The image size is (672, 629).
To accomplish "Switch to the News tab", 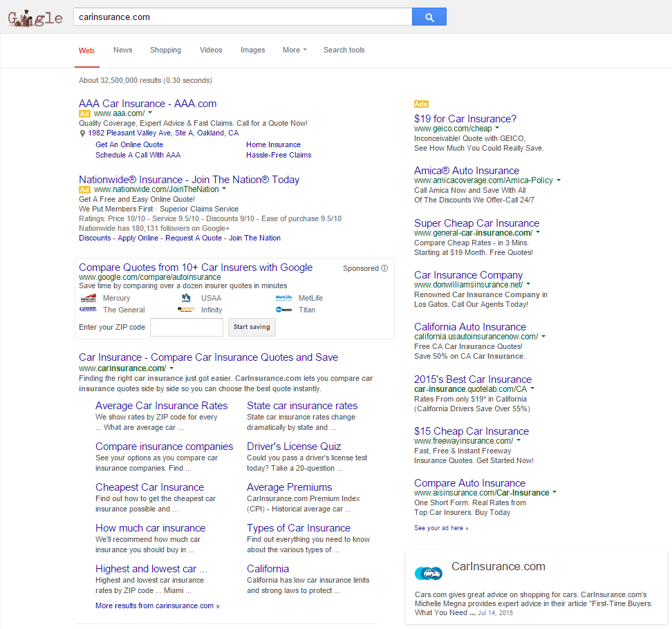I will click(123, 50).
